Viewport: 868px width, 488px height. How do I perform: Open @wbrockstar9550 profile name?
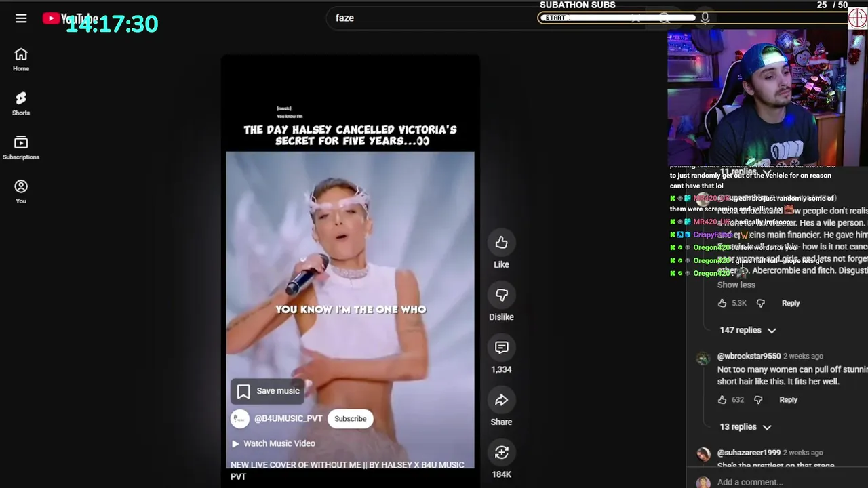749,356
